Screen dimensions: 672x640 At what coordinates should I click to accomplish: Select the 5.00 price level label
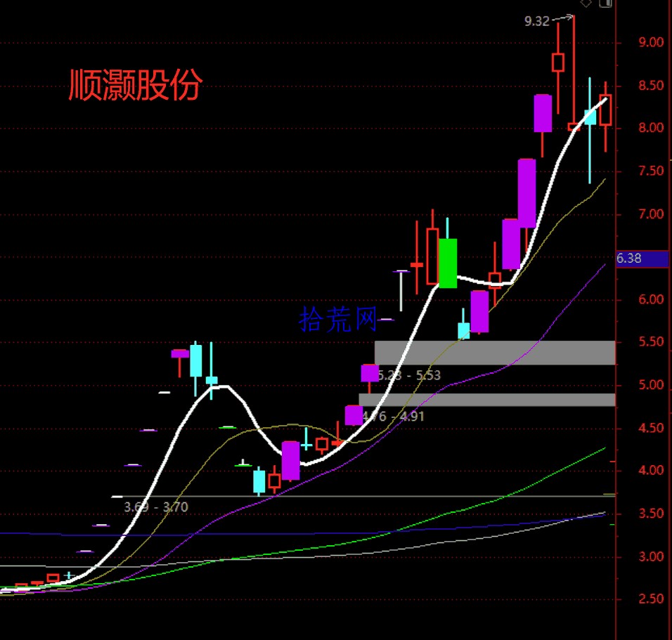[x=651, y=385]
